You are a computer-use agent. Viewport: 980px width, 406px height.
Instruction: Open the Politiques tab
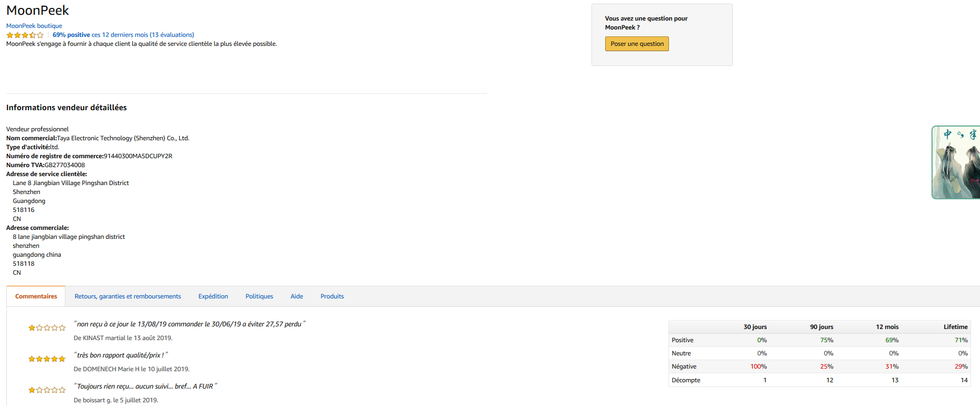[259, 296]
